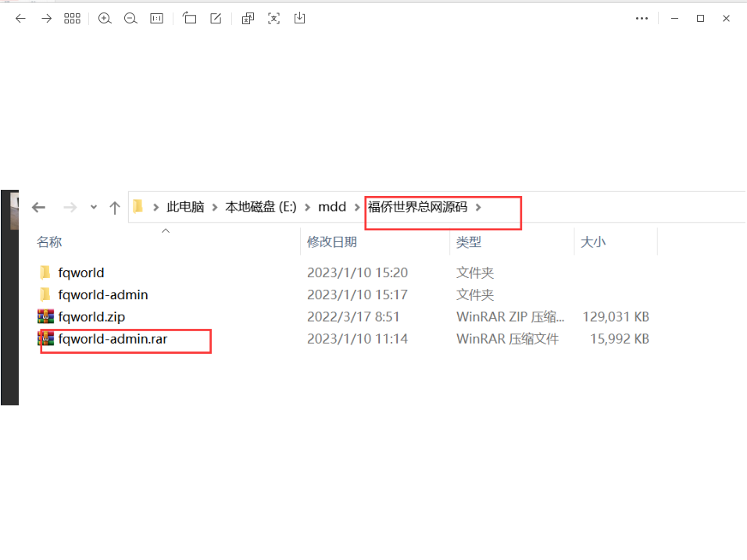Sort files by 修改日期 column
Viewport: 747px width, 560px height.
[332, 242]
